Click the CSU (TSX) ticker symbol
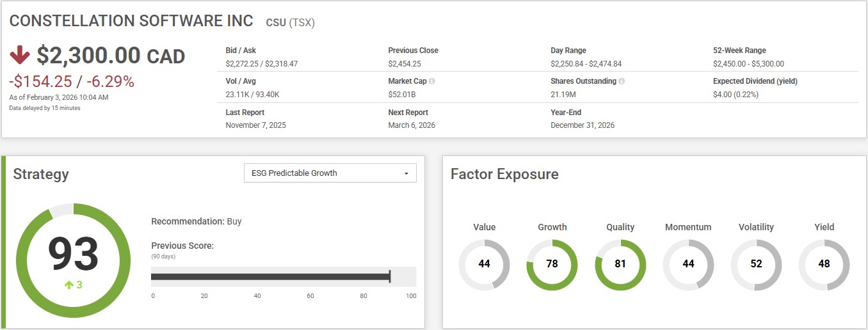 click(290, 23)
